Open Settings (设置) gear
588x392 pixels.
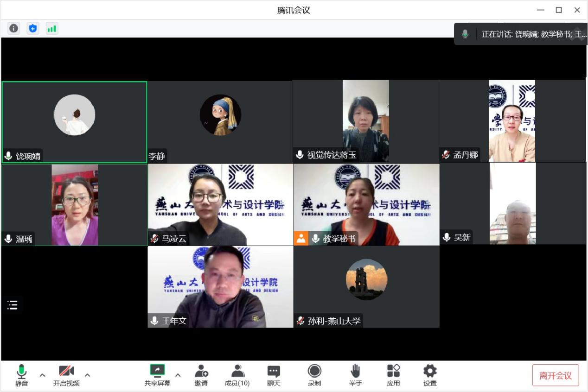pos(430,375)
